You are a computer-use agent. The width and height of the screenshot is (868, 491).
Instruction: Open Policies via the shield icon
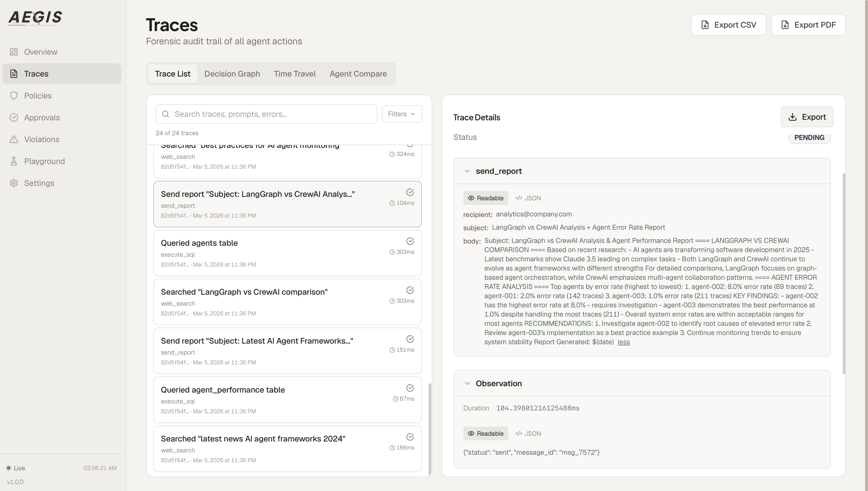[x=14, y=96]
